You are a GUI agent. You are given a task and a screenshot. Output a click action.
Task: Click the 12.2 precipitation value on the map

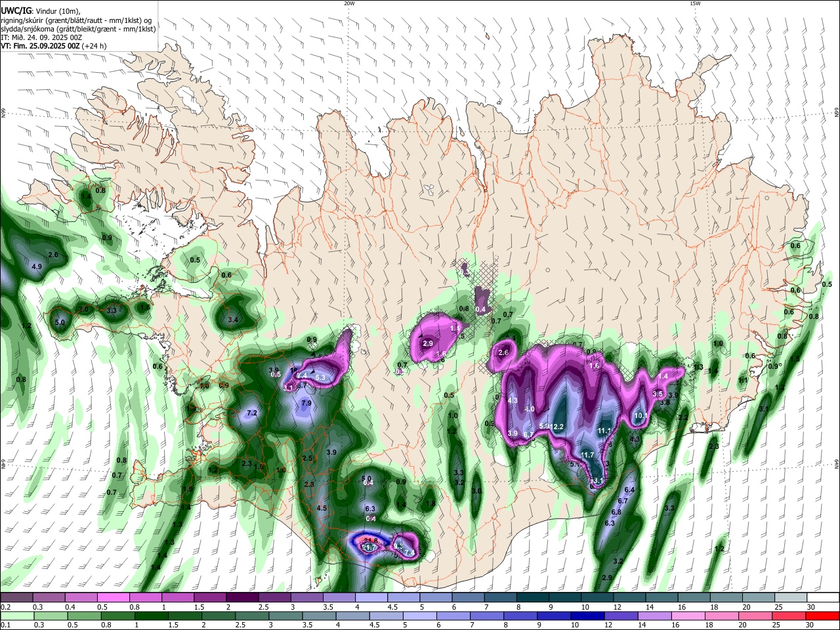(557, 427)
